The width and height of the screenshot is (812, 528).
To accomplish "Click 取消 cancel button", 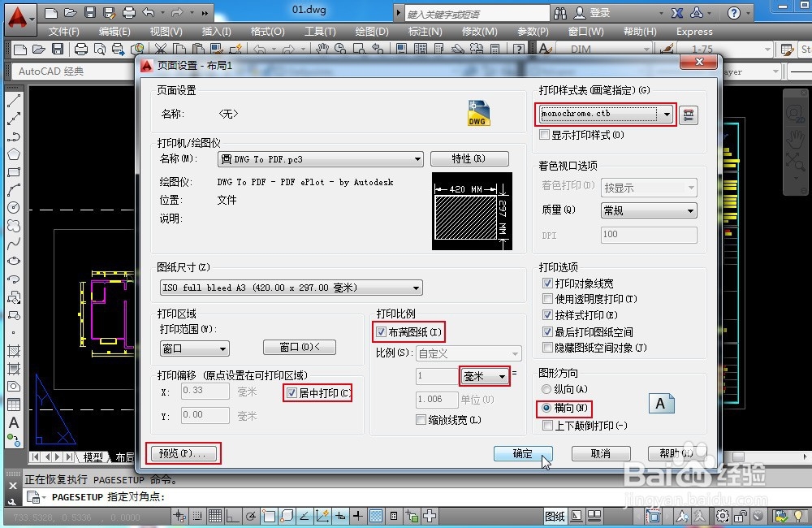I will [x=601, y=453].
